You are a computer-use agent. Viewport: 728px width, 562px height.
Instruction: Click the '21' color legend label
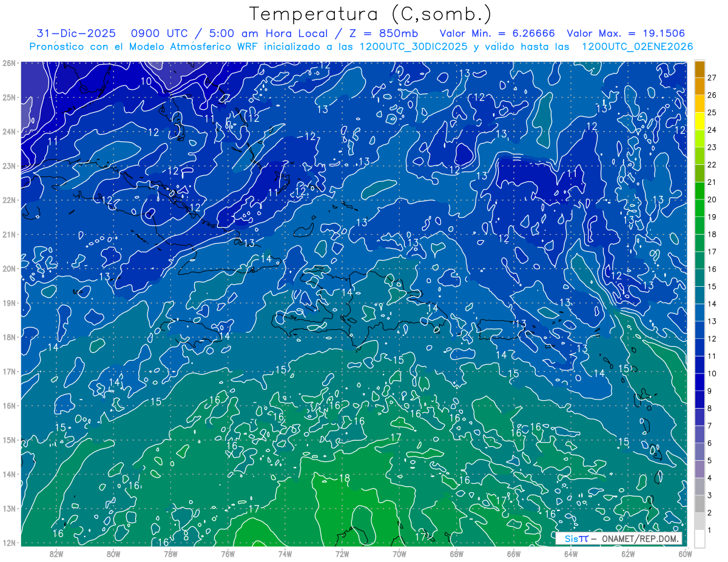tap(712, 182)
